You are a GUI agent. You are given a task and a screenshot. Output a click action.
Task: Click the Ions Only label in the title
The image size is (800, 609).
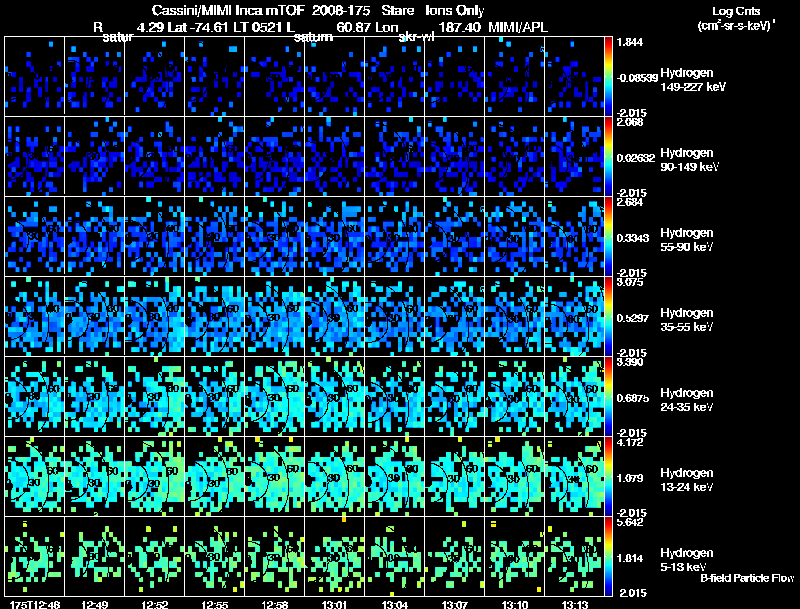point(455,10)
